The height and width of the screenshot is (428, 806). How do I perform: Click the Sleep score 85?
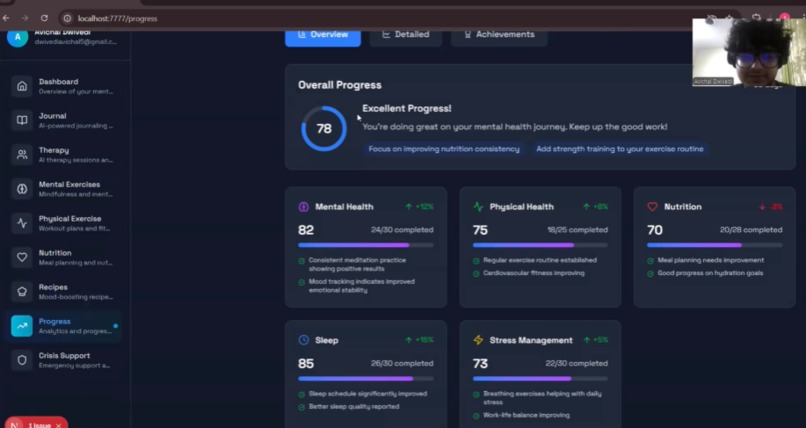pos(306,363)
